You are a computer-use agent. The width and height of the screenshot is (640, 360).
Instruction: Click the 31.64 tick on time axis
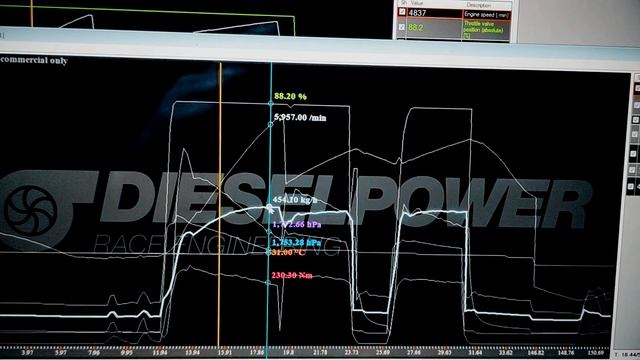click(475, 352)
